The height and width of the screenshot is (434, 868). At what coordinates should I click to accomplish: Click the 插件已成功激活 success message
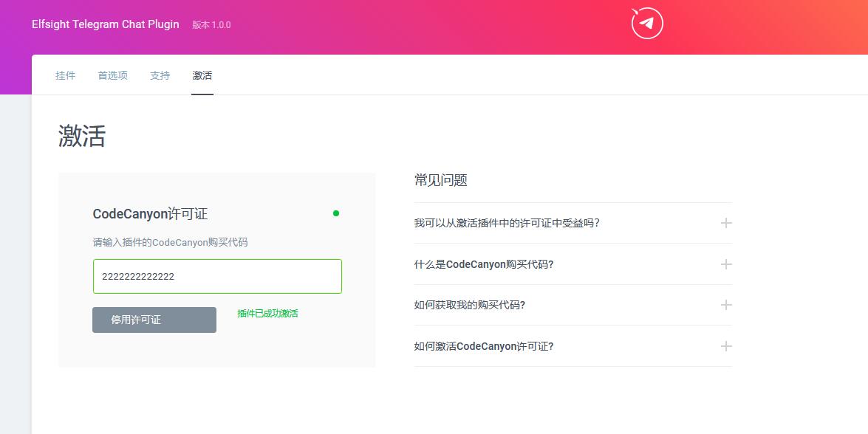pos(267,314)
